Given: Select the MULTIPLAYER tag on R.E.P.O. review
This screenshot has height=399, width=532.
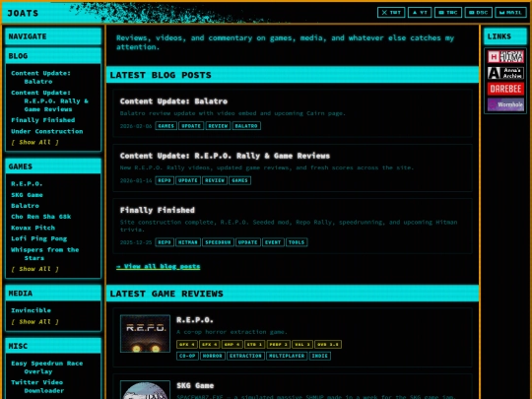Looking at the screenshot, I should click(x=287, y=356).
